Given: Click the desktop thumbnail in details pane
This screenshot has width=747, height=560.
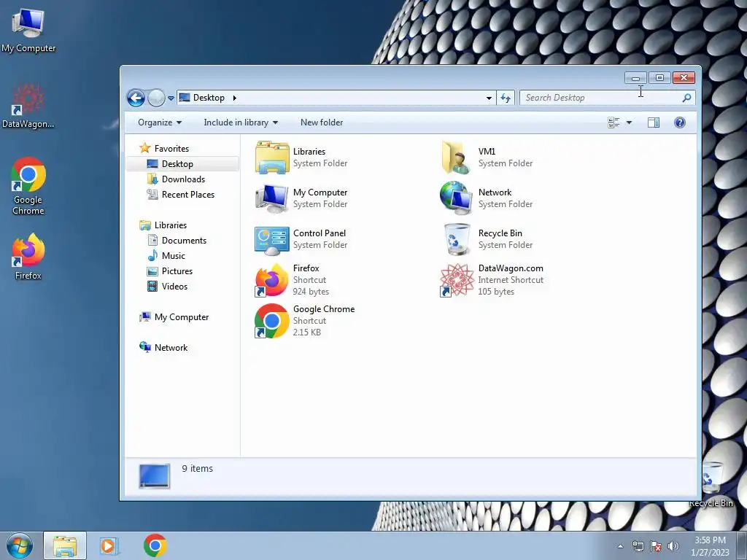Looking at the screenshot, I should click(155, 476).
